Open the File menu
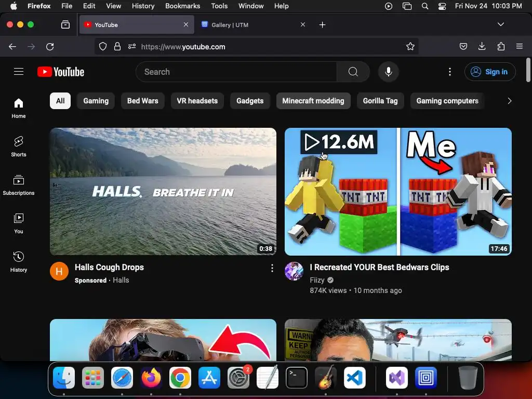532x399 pixels. coord(67,6)
